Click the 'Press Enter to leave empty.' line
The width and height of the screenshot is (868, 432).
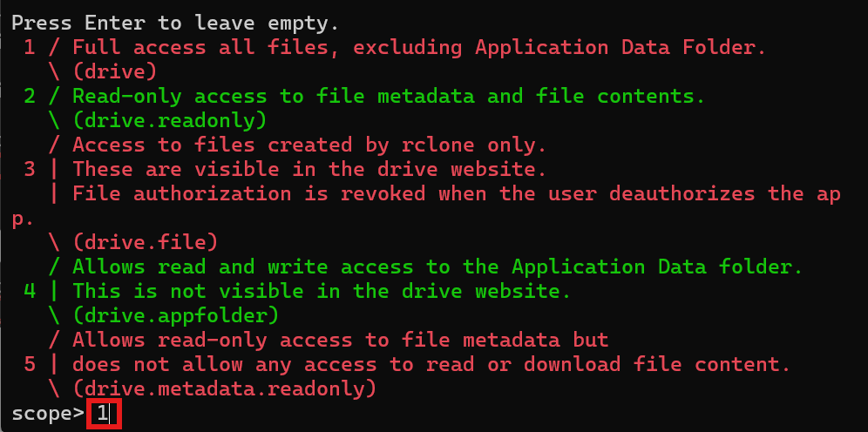[x=175, y=23]
